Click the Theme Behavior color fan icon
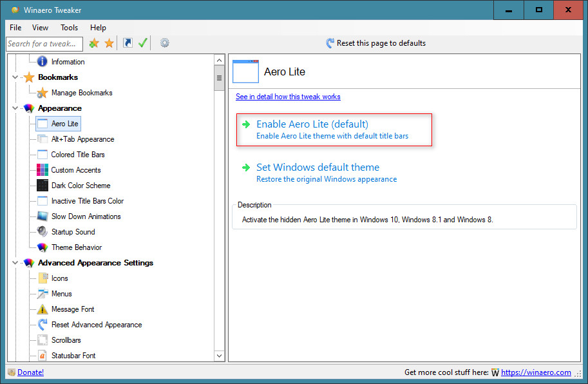The image size is (588, 384). [x=43, y=247]
